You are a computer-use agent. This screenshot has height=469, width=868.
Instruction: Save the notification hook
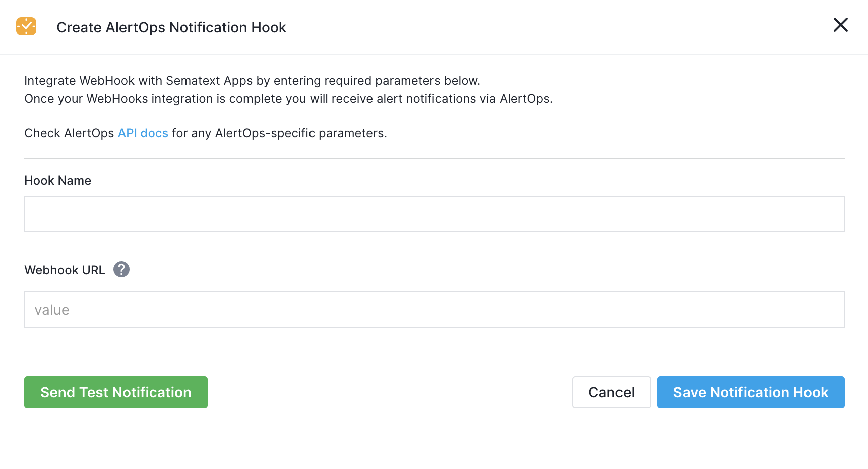point(751,392)
